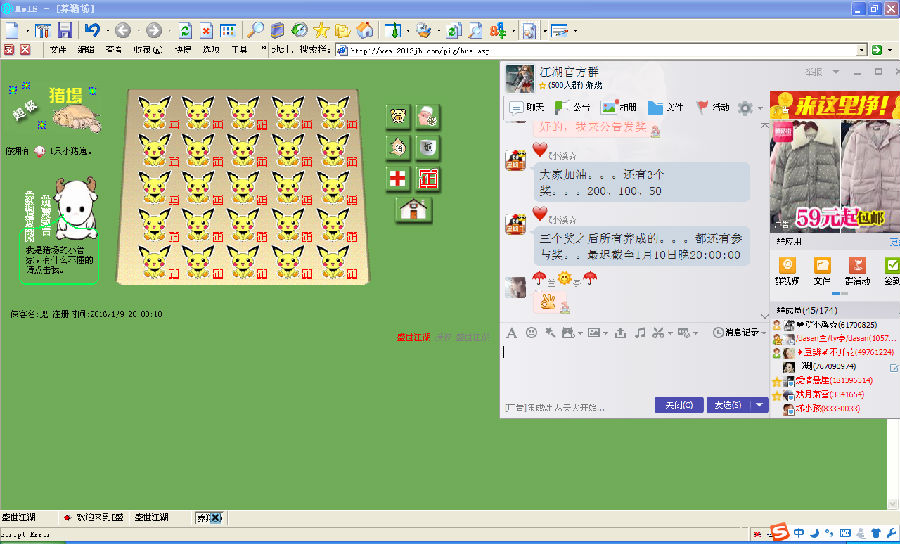Click the browser address URL field
The width and height of the screenshot is (900, 544).
pos(603,50)
